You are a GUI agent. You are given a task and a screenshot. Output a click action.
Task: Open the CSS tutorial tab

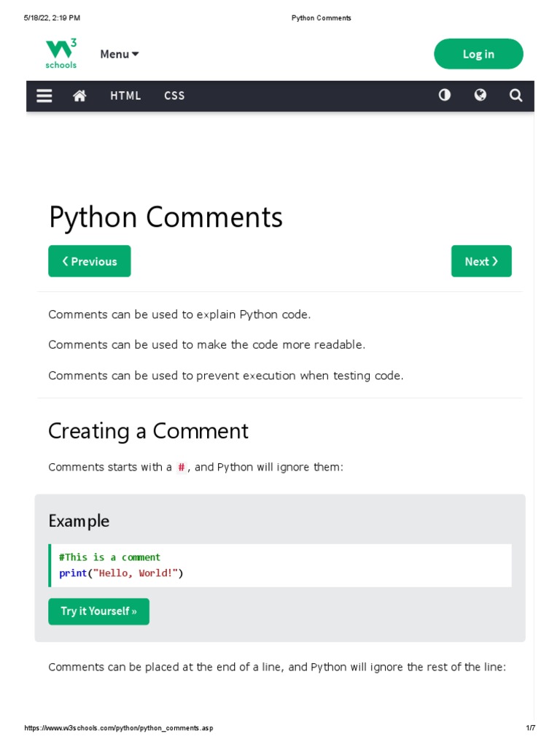174,96
